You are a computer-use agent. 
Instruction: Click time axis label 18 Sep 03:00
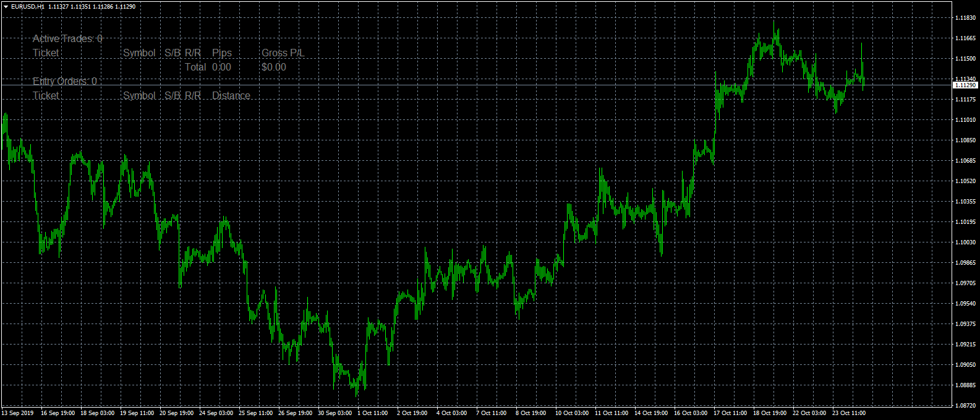(98, 413)
